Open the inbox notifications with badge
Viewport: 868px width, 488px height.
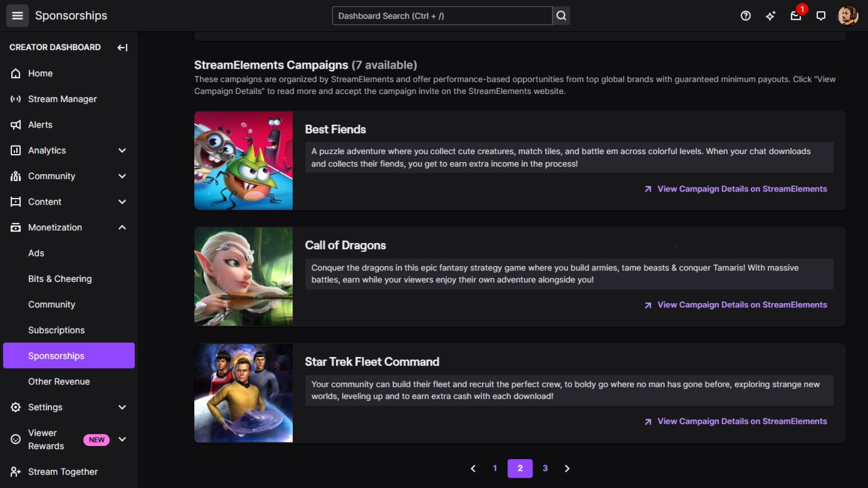pyautogui.click(x=796, y=16)
